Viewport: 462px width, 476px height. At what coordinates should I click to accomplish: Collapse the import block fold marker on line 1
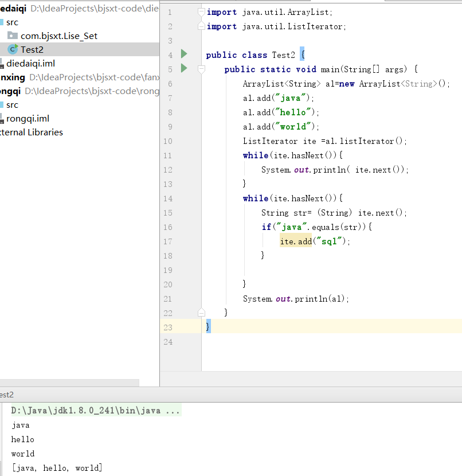[x=201, y=12]
